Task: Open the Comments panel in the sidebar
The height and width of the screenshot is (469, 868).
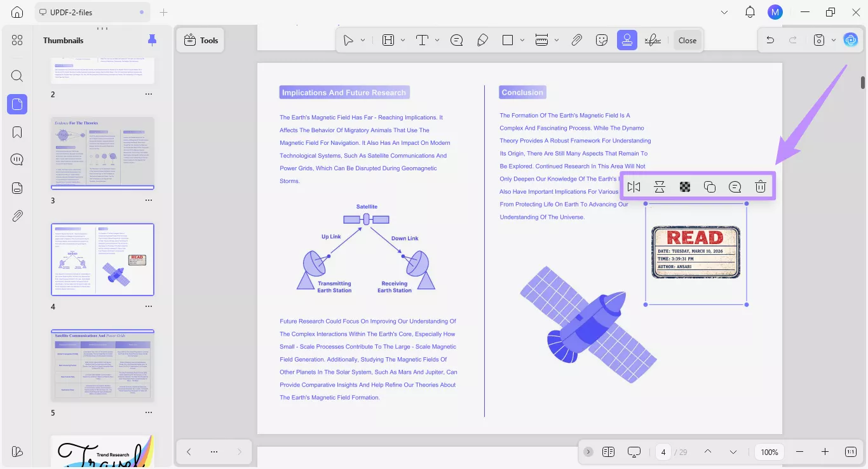Action: click(x=17, y=159)
